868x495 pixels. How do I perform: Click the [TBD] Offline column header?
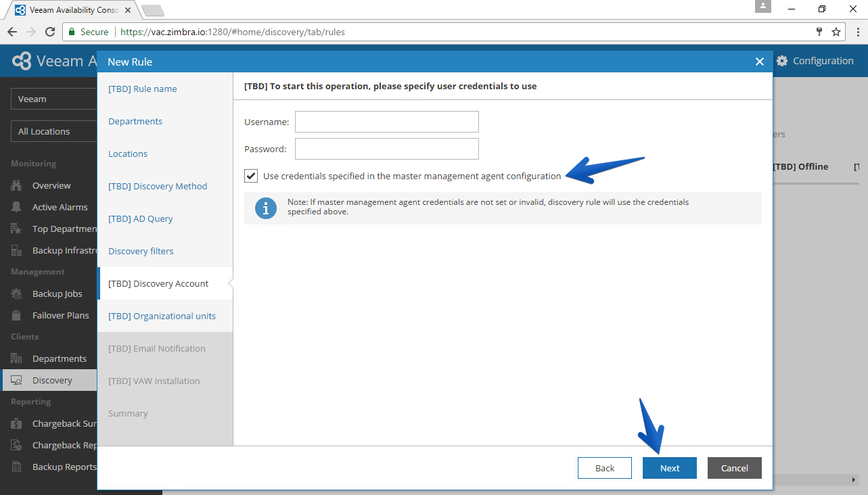point(800,166)
